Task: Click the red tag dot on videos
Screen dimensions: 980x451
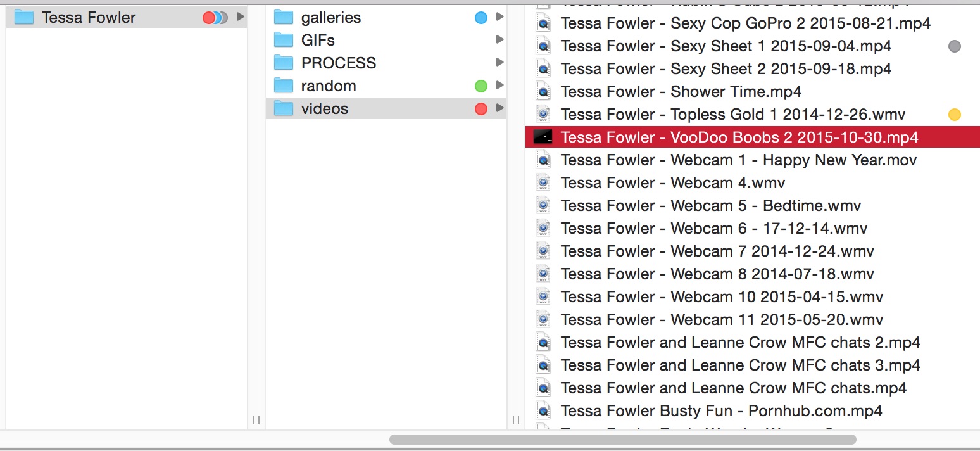Action: pyautogui.click(x=481, y=109)
